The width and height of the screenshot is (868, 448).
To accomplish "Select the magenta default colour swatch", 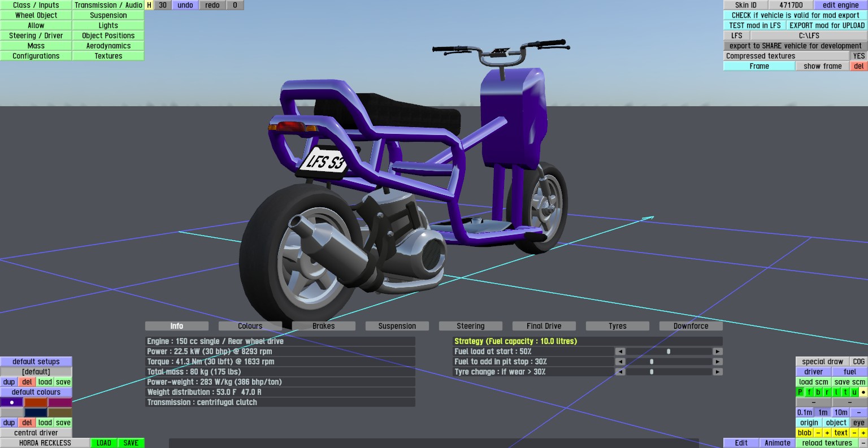I will (x=60, y=402).
